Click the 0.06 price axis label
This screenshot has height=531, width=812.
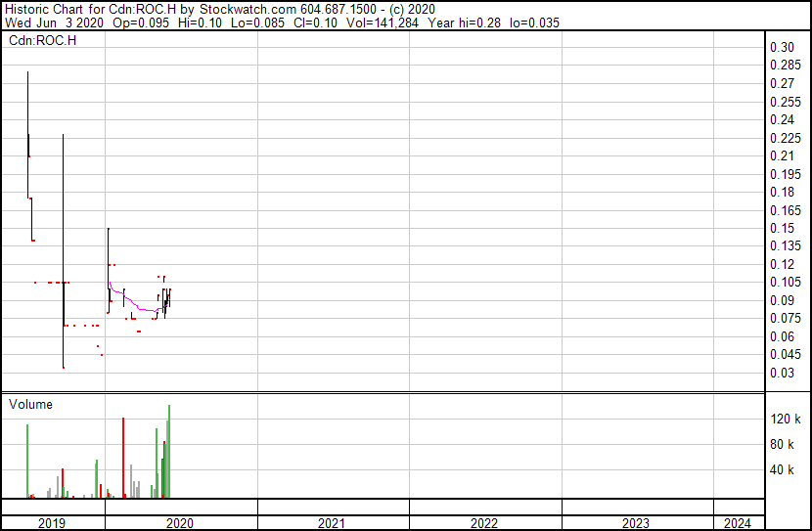[782, 336]
